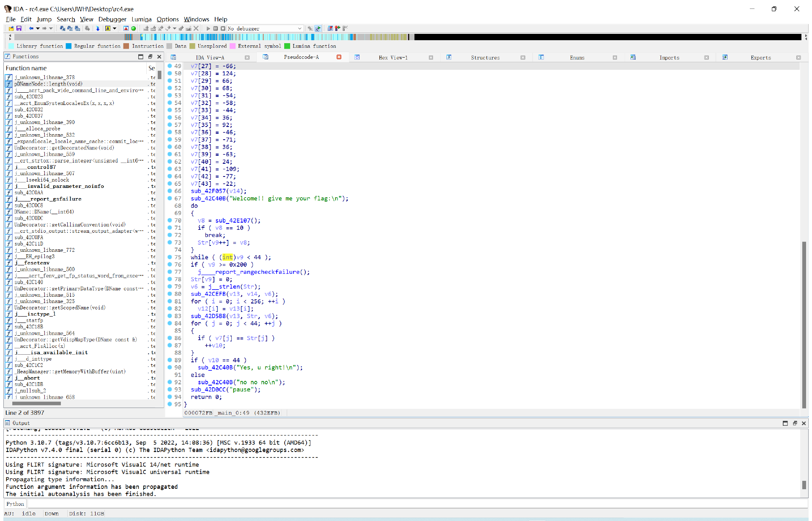
Task: Click the open file toolbar icon
Action: [x=11, y=28]
